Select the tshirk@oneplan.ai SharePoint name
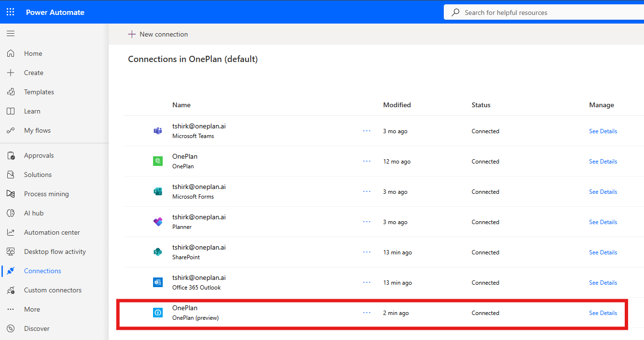644x340 pixels. click(x=199, y=247)
